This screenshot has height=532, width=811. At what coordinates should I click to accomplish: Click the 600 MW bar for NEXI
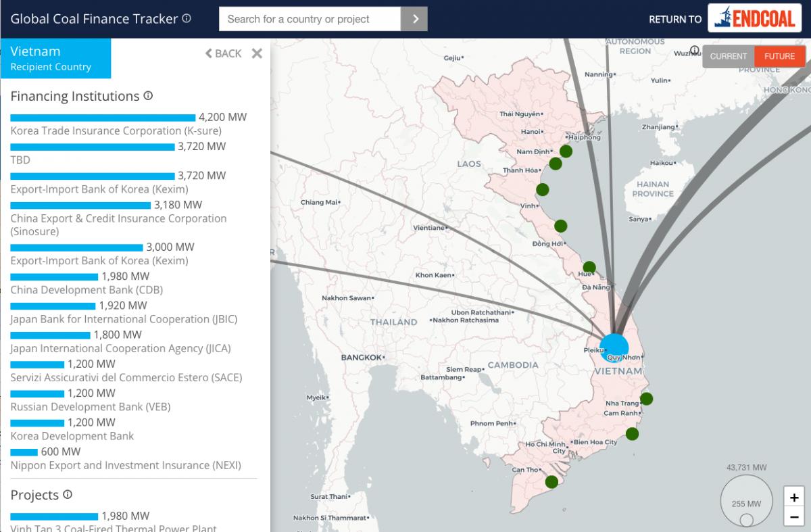pyautogui.click(x=24, y=452)
